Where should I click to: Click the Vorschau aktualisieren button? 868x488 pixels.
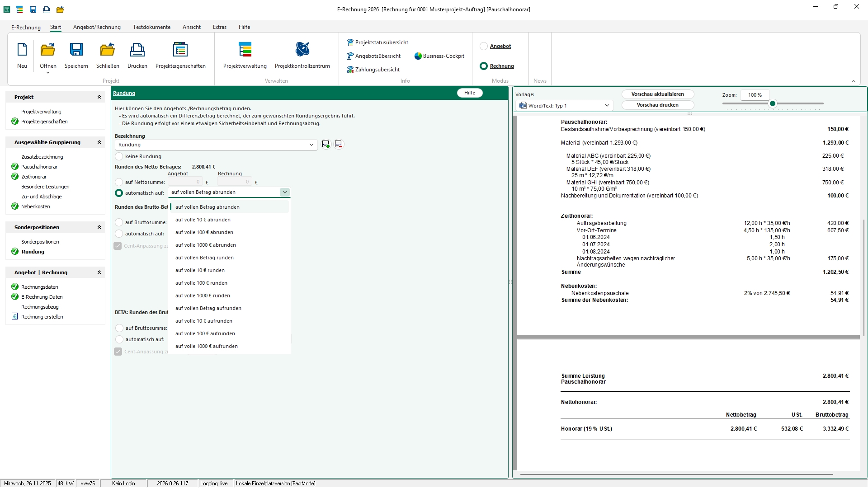(x=657, y=94)
